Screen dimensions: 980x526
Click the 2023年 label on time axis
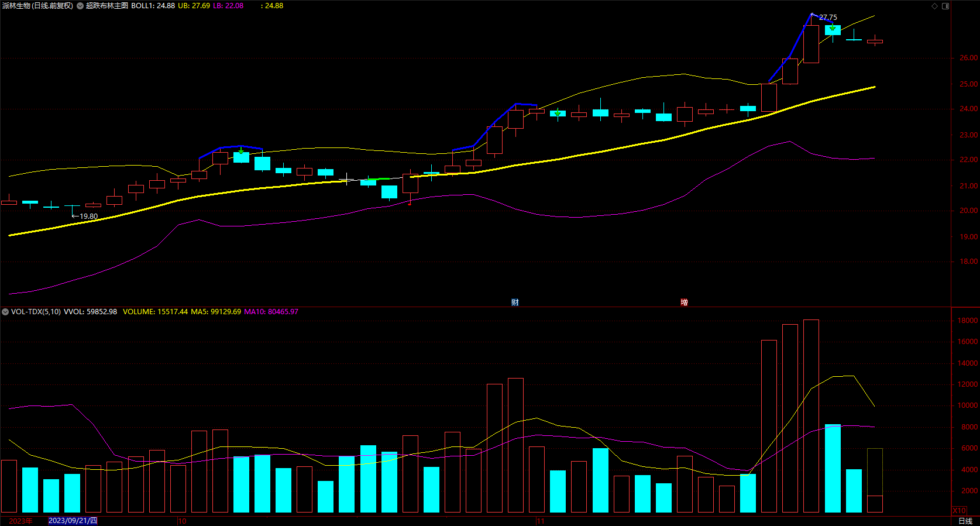[x=21, y=521]
